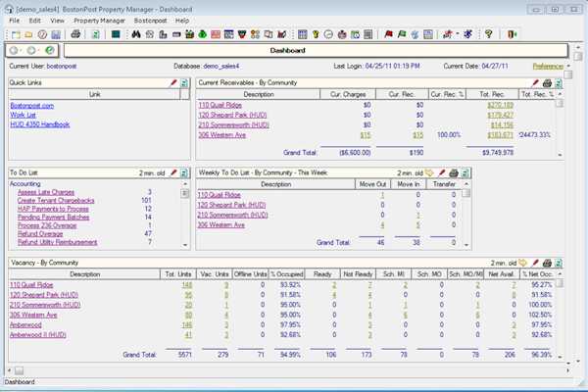588x392 pixels.
Task: Open 120 Shepard Park (HUD) in Weekly To Do
Action: tap(231, 205)
